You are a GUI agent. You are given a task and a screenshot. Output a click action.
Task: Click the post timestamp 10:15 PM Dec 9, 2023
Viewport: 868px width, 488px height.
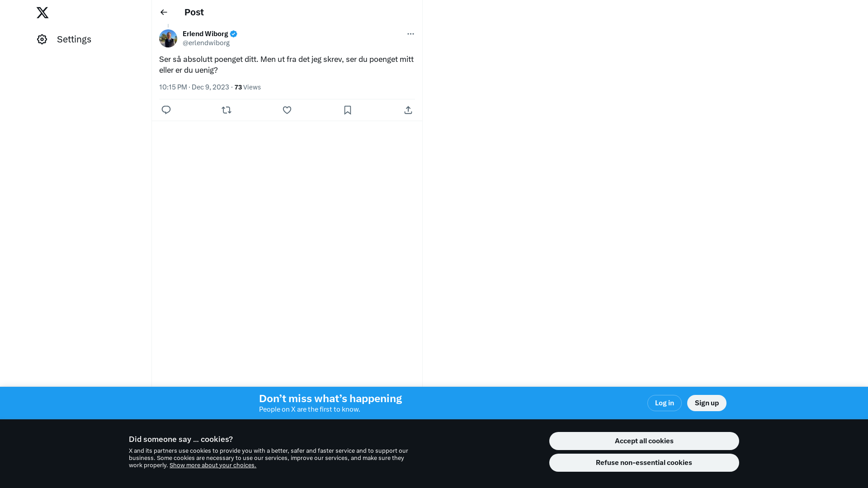(194, 87)
